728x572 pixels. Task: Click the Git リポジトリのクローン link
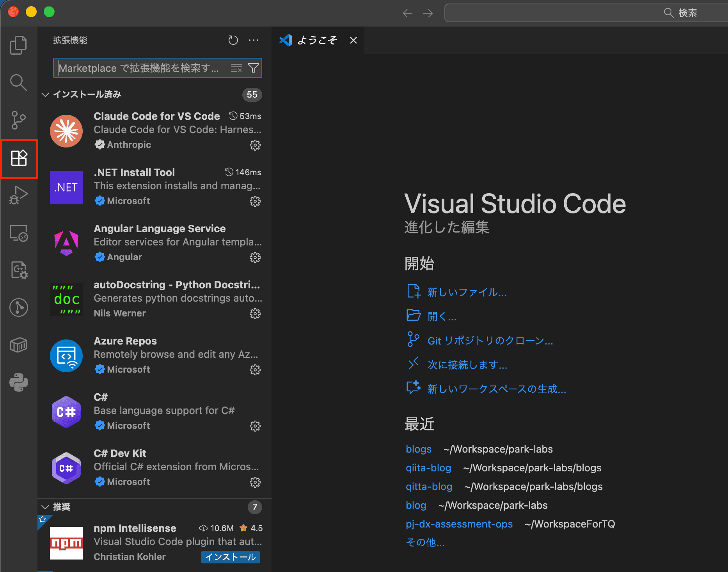tap(490, 341)
